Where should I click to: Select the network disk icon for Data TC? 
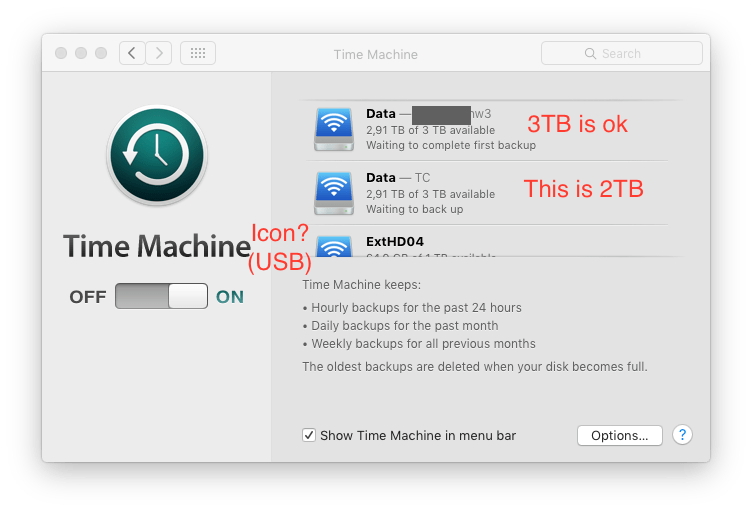tap(334, 193)
